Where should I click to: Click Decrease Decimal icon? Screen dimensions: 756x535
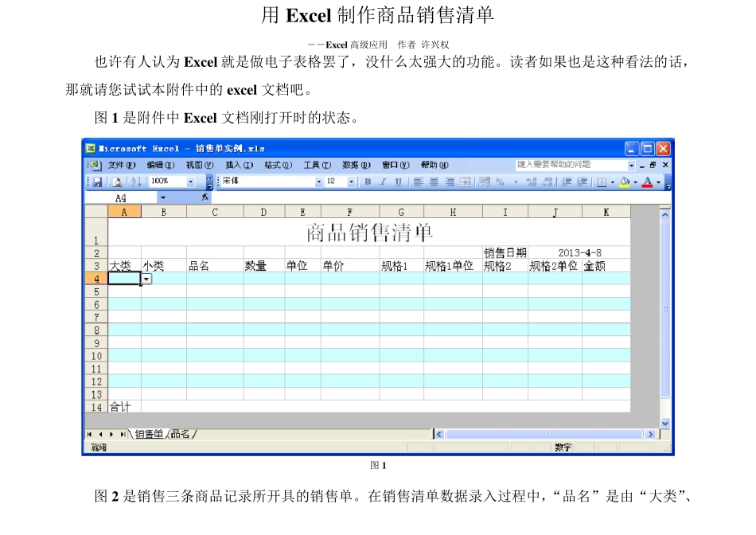point(548,182)
